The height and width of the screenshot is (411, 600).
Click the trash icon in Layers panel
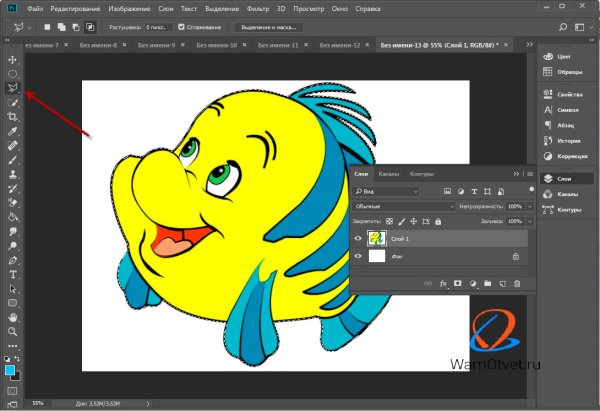[517, 284]
